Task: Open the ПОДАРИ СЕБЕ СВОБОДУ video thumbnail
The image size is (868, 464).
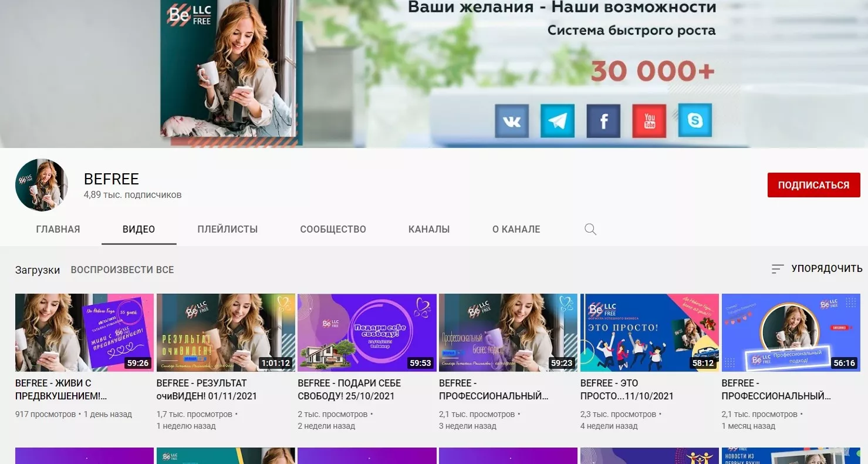Action: tap(367, 332)
